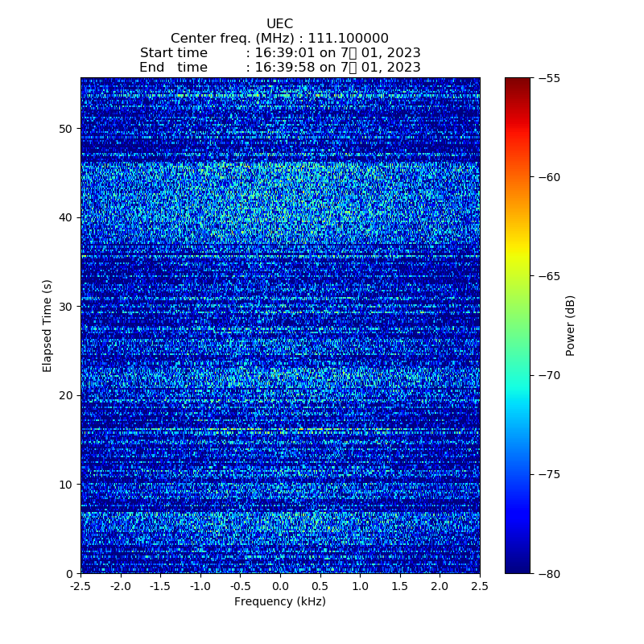Click the dark red top of the colorbar
This screenshot has height=644, width=644.
tap(518, 82)
